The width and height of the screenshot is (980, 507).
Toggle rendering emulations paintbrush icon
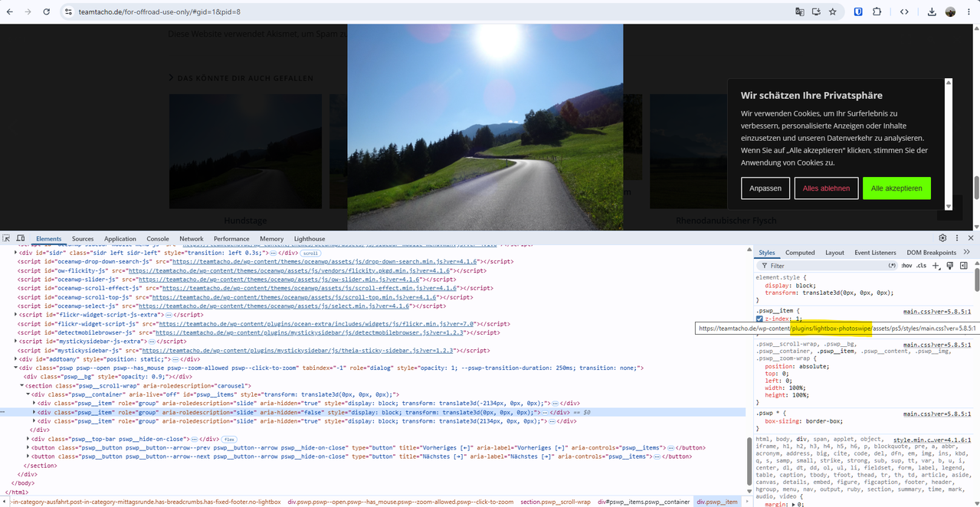point(949,266)
